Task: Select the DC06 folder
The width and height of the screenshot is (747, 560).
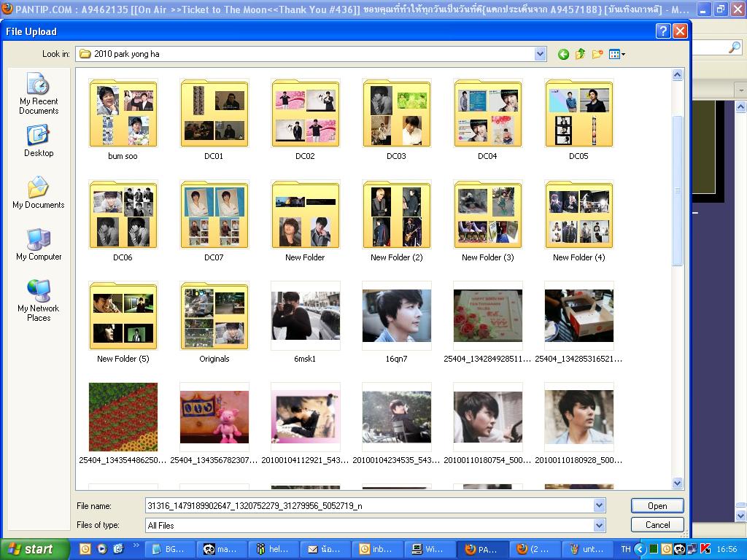Action: 123,221
